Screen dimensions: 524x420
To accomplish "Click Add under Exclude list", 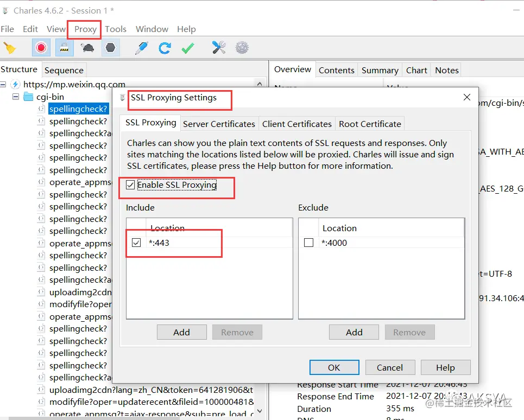I will pos(354,332).
